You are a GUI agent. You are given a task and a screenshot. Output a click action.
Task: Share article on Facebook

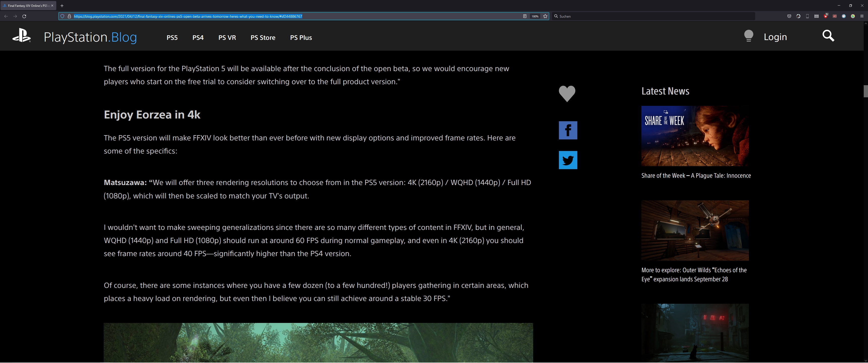pos(568,130)
